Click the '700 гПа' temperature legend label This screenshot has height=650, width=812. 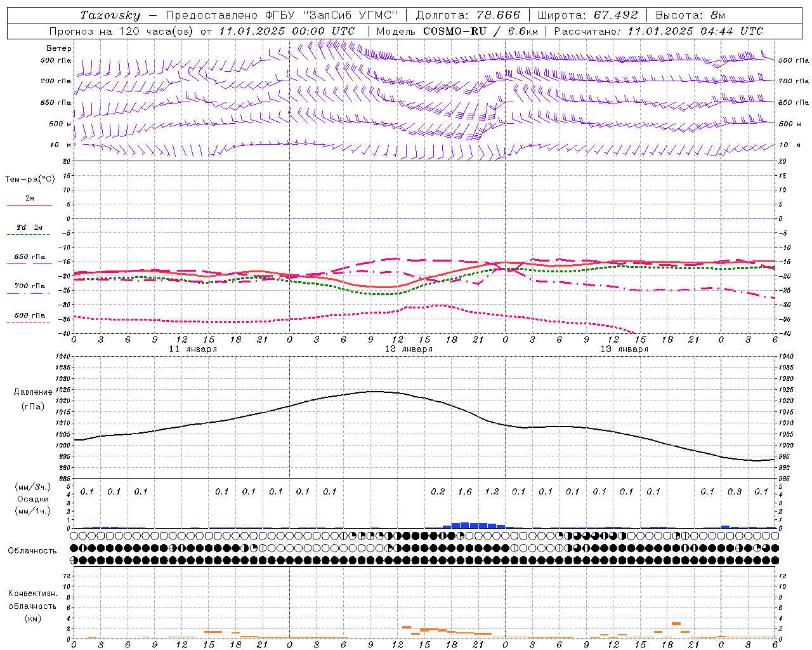tap(30, 286)
